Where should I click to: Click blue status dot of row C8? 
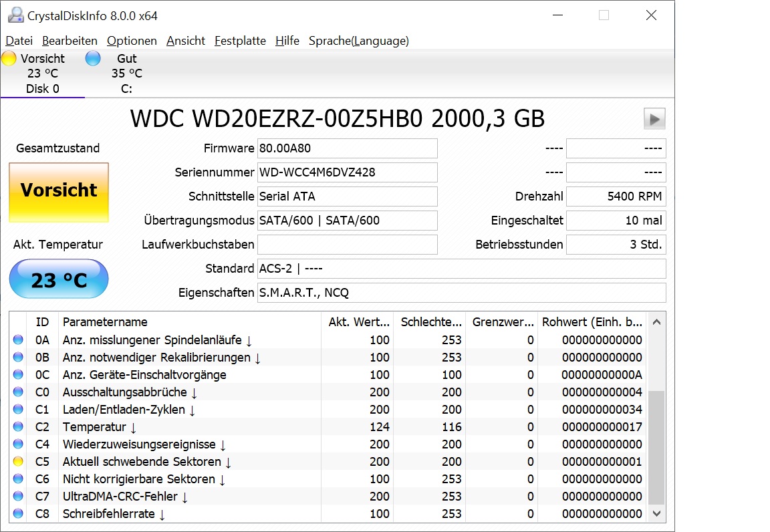click(x=18, y=513)
